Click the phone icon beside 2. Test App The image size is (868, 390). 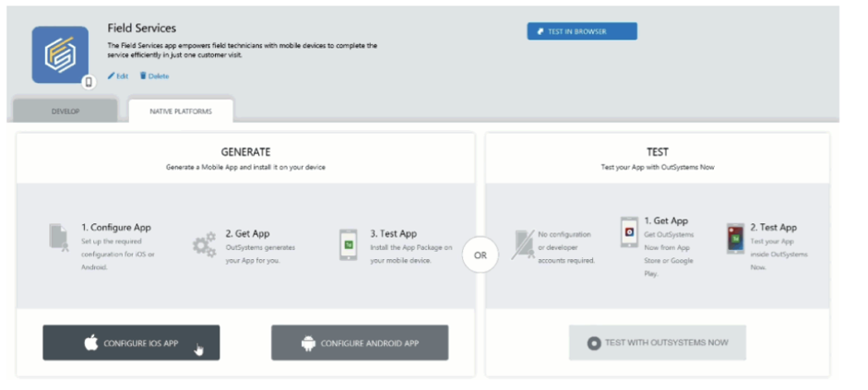(x=735, y=238)
